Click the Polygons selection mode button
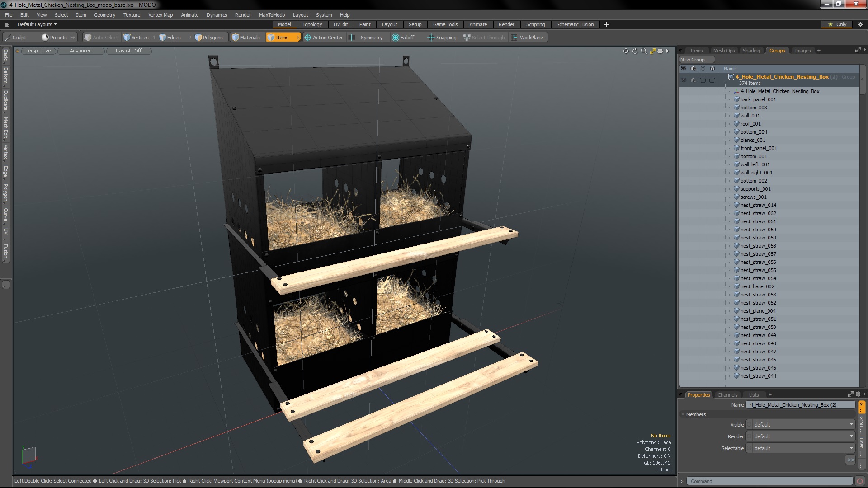The width and height of the screenshot is (868, 488). 209,38
